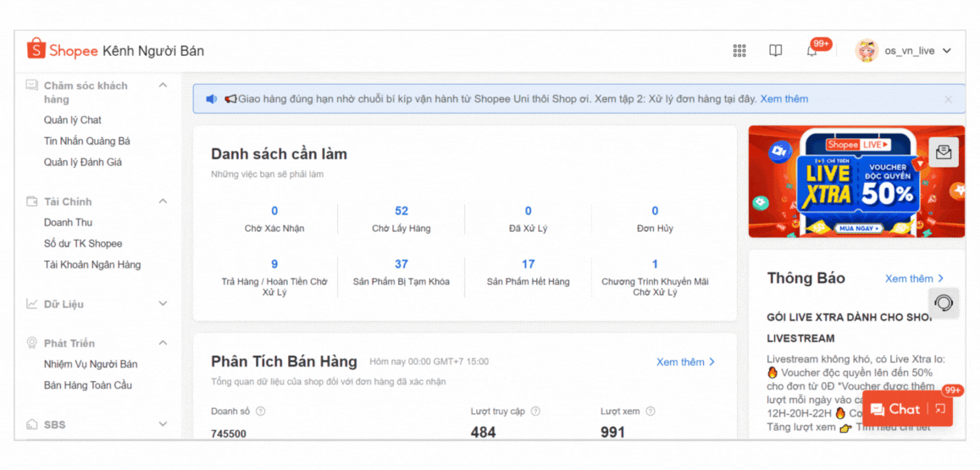Click the Shopee logo in header
This screenshot has height=470, width=980.
63,51
